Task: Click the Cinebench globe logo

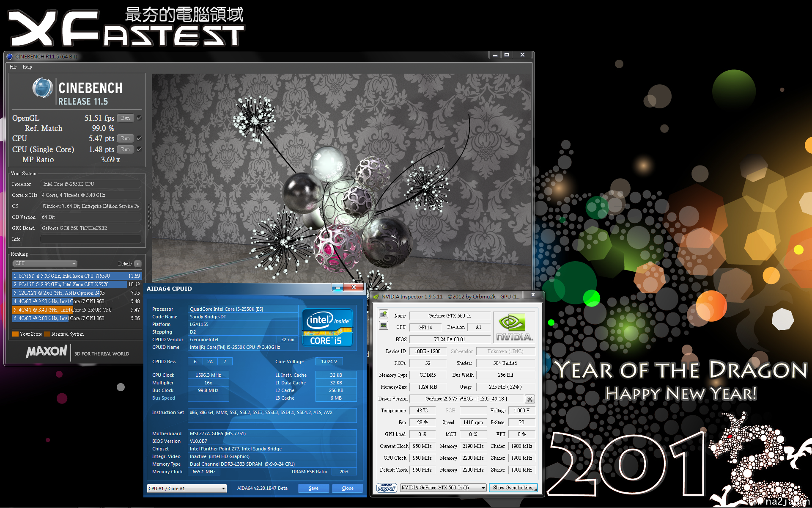Action: 43,88
